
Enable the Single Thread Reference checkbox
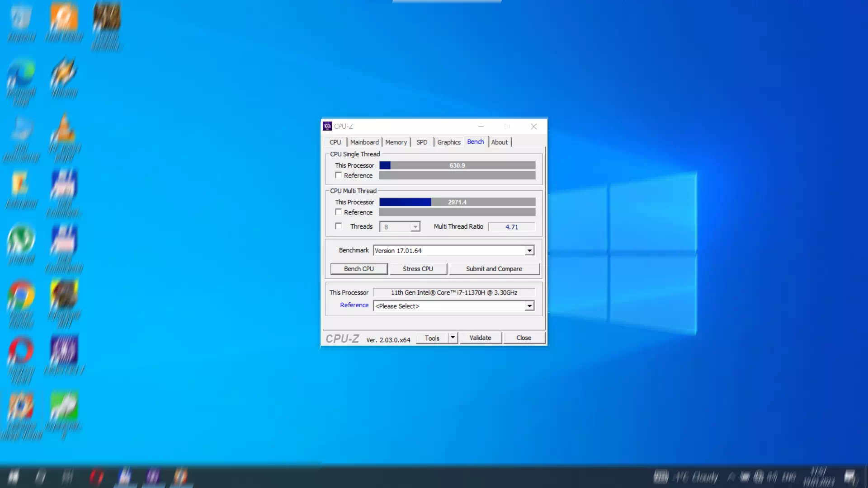coord(338,175)
